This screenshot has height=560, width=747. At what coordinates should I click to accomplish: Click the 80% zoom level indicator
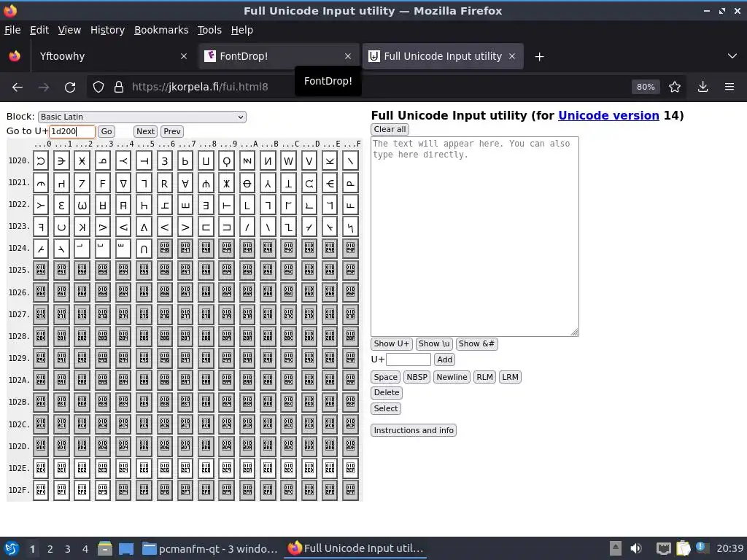click(x=646, y=87)
